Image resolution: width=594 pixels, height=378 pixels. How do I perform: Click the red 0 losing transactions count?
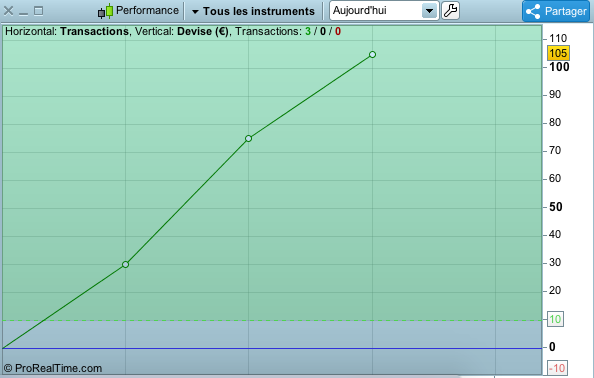pyautogui.click(x=338, y=31)
